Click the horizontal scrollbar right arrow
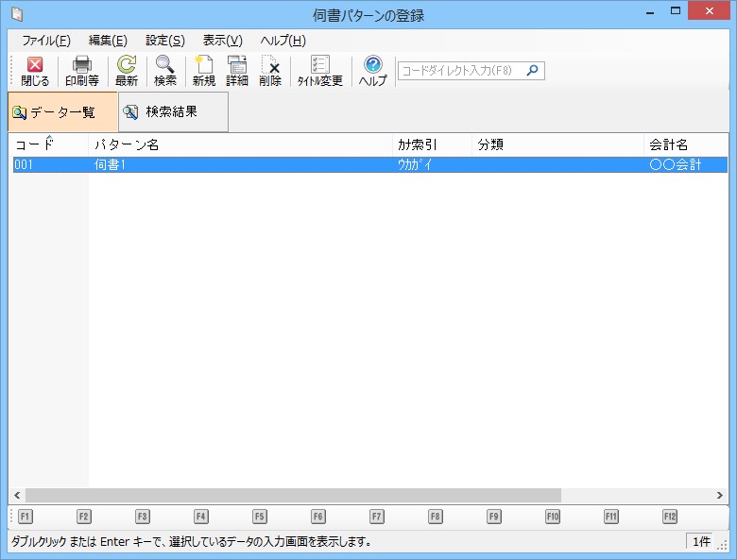The height and width of the screenshot is (560, 737). pyautogui.click(x=722, y=495)
